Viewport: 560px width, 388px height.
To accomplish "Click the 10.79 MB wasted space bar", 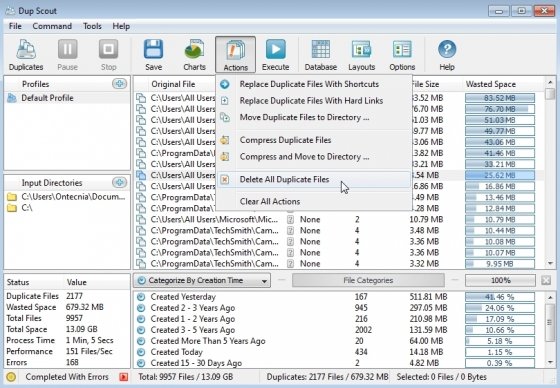I will click(500, 219).
